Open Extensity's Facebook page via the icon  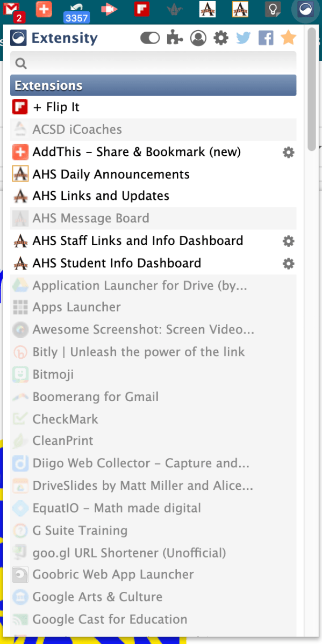click(x=266, y=38)
